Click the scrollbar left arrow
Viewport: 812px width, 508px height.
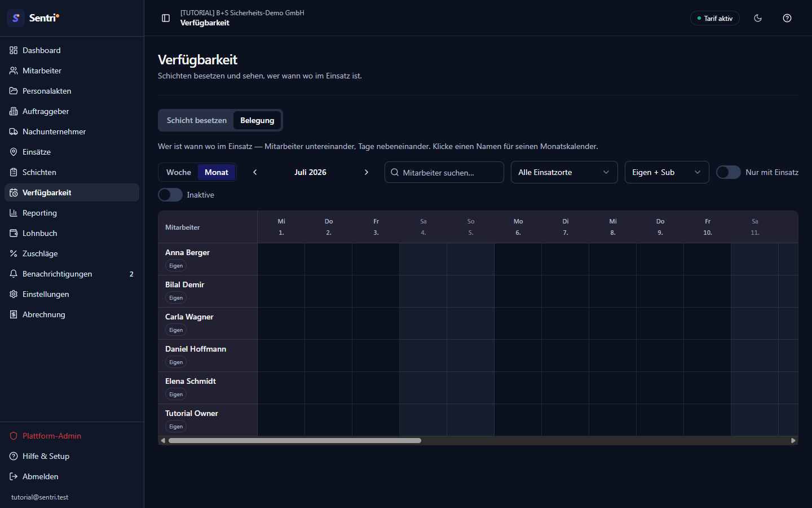click(x=164, y=440)
